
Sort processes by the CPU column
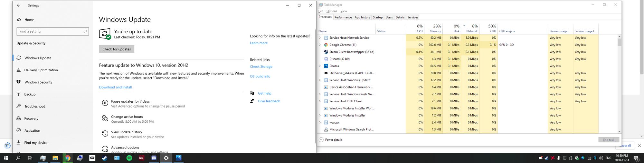tap(415, 28)
